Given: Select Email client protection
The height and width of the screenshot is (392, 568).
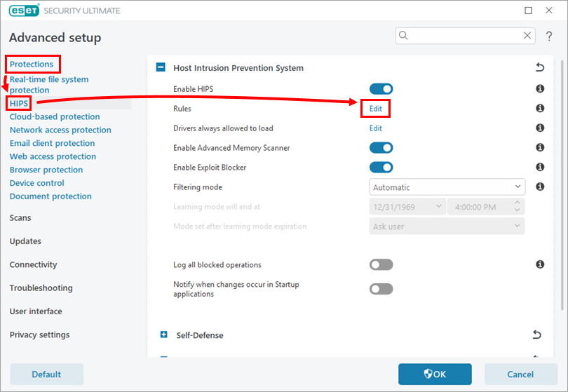Looking at the screenshot, I should (52, 143).
